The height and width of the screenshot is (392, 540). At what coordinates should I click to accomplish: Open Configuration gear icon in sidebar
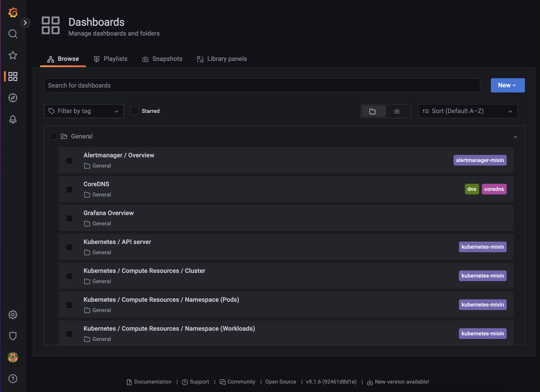click(13, 315)
